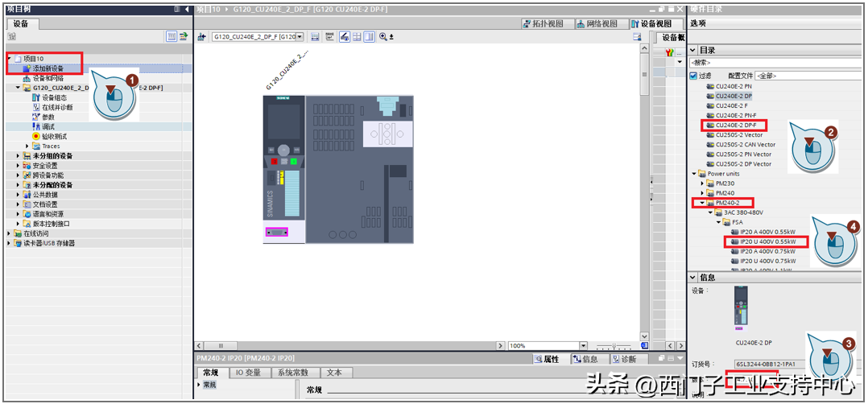The width and height of the screenshot is (868, 408).
Task: Collapse the PM240-2 catalog folder
Action: (702, 203)
